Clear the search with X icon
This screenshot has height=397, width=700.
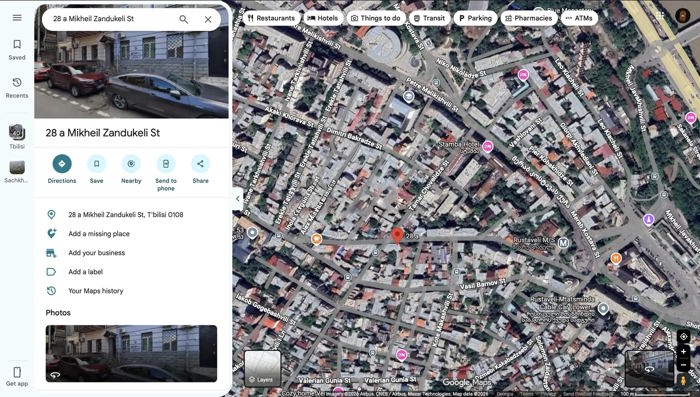click(208, 19)
